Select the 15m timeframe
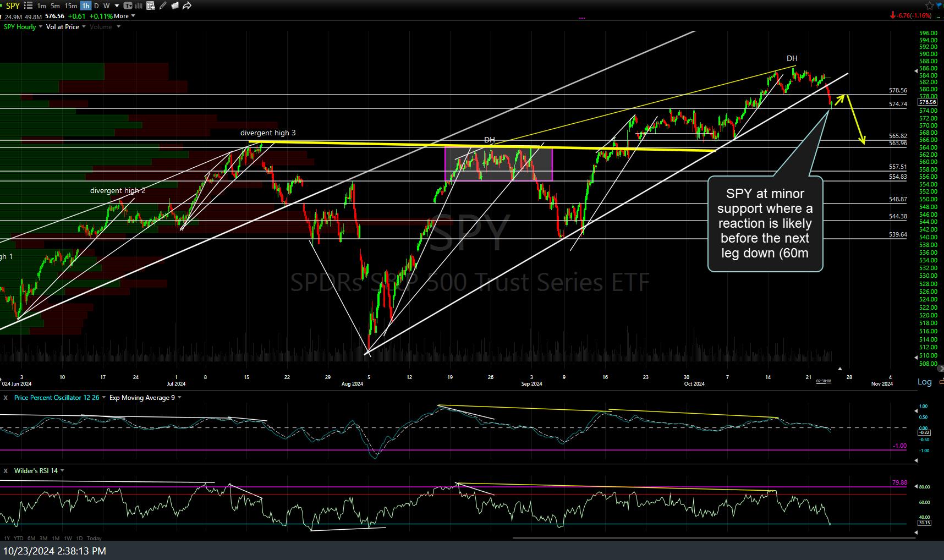Viewport: 944px width, 560px height. 70,6
